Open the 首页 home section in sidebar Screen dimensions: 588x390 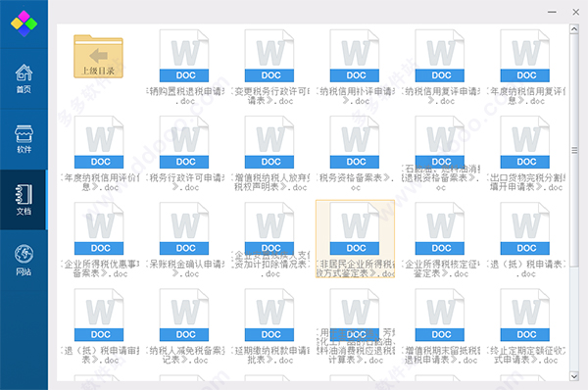24,78
